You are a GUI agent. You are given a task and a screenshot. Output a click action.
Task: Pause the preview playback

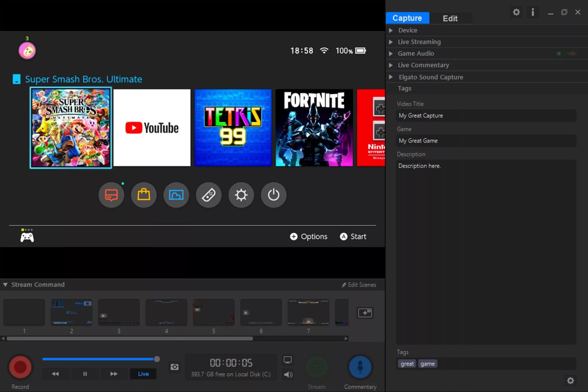coord(85,374)
